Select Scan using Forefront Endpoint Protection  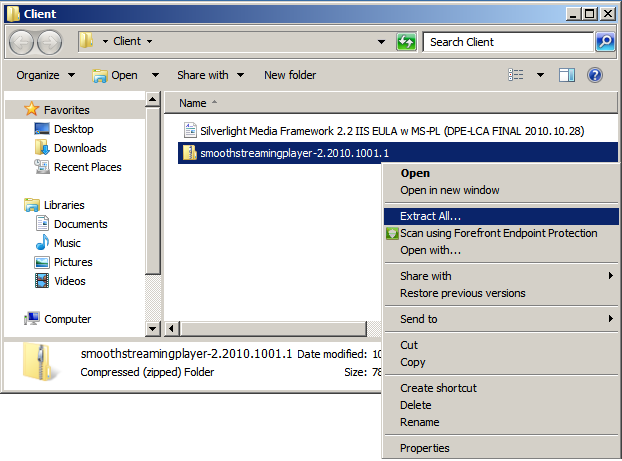[x=501, y=233]
